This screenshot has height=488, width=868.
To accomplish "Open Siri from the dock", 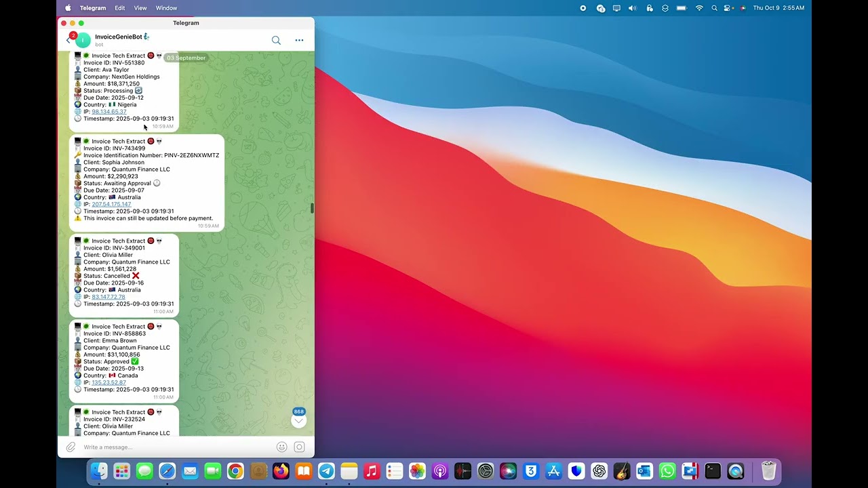I will click(508, 470).
